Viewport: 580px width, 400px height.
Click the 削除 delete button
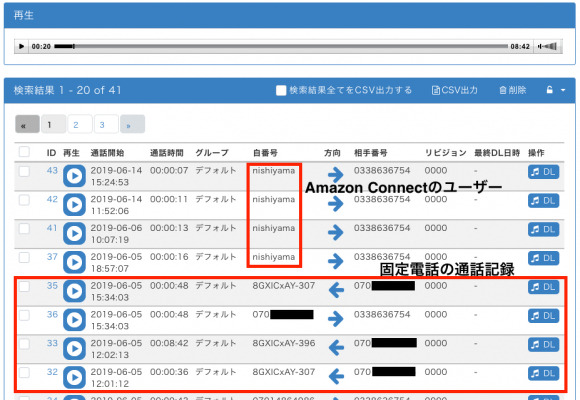tap(512, 90)
